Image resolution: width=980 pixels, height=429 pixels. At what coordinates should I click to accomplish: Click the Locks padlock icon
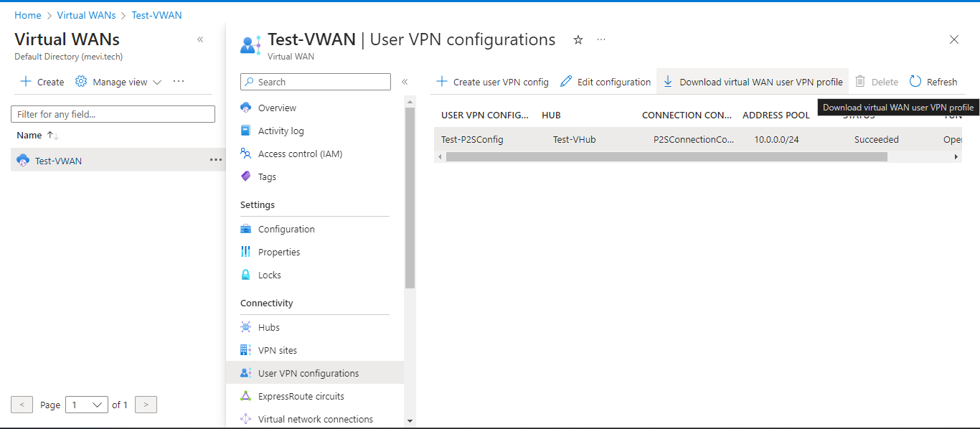246,275
